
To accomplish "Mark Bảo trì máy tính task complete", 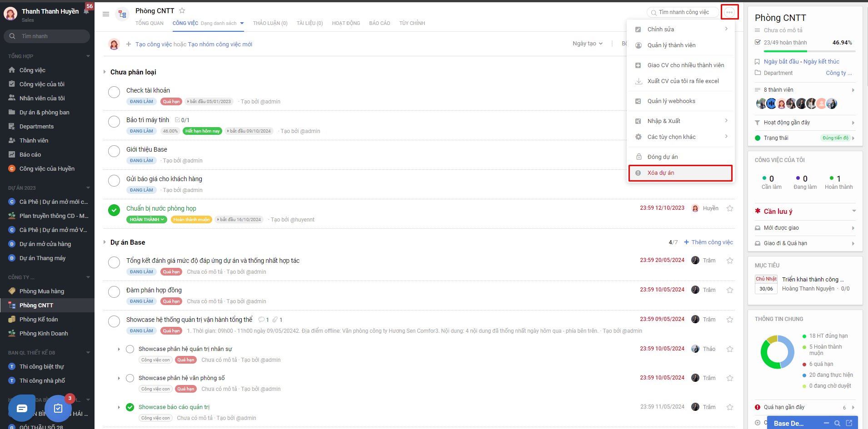I will [114, 122].
